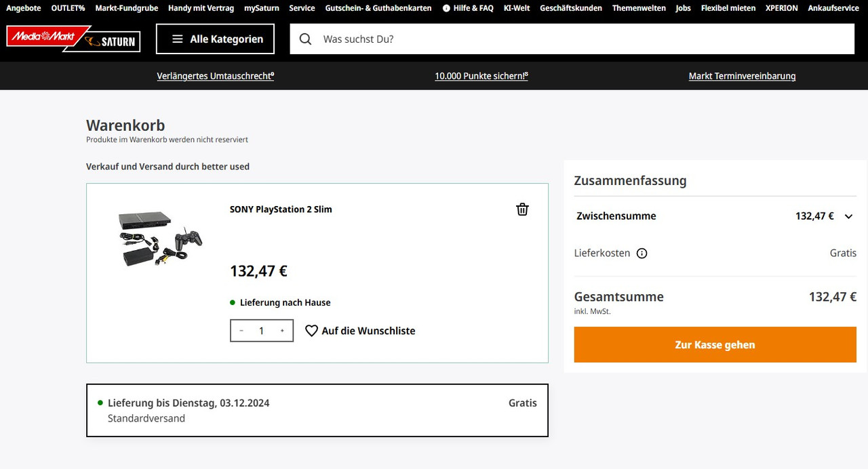The width and height of the screenshot is (868, 469).
Task: Click the Zwischensumme label
Action: coord(616,216)
